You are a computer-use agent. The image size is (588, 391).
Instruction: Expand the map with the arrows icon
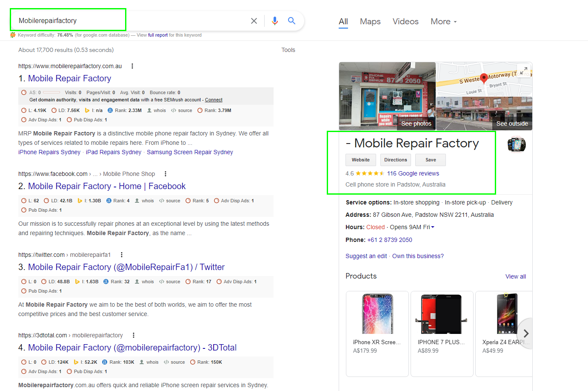[x=523, y=71]
